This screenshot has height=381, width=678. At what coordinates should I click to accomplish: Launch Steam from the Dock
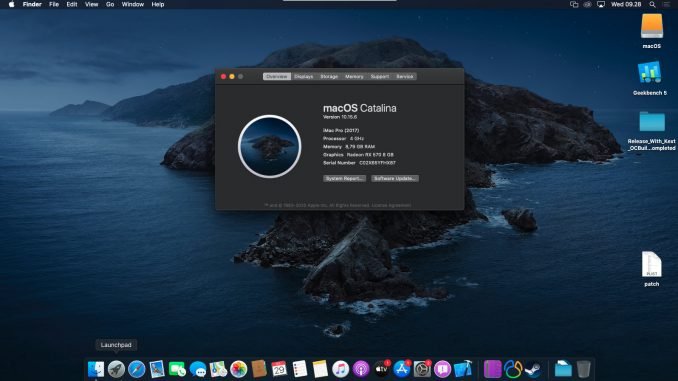tap(533, 369)
